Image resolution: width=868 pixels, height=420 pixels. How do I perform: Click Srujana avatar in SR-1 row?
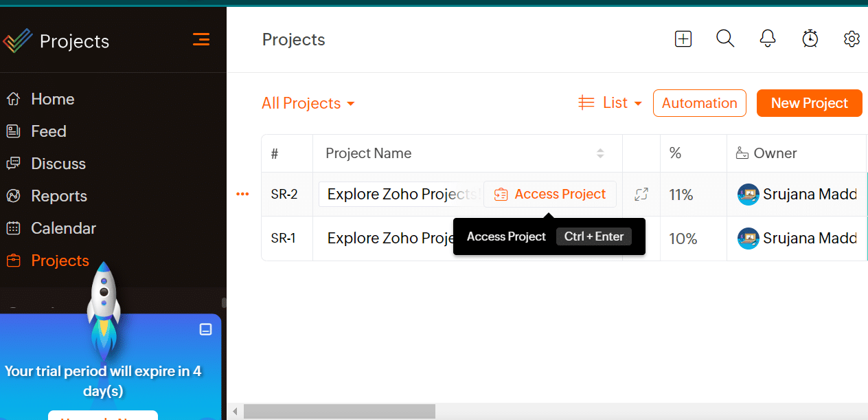click(748, 239)
